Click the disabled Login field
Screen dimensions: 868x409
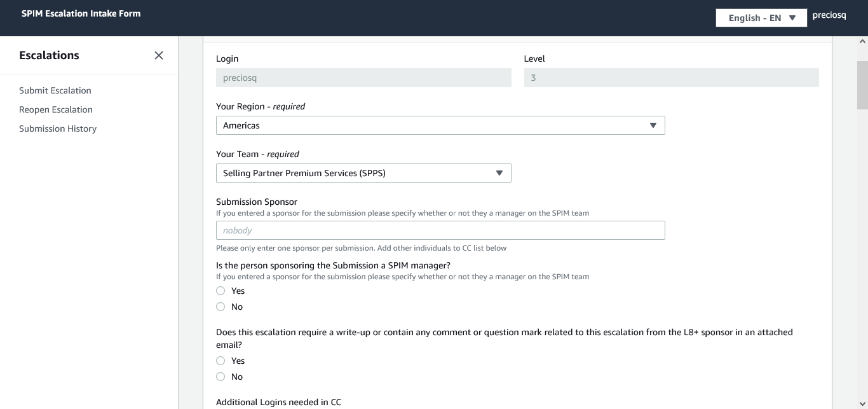[363, 78]
